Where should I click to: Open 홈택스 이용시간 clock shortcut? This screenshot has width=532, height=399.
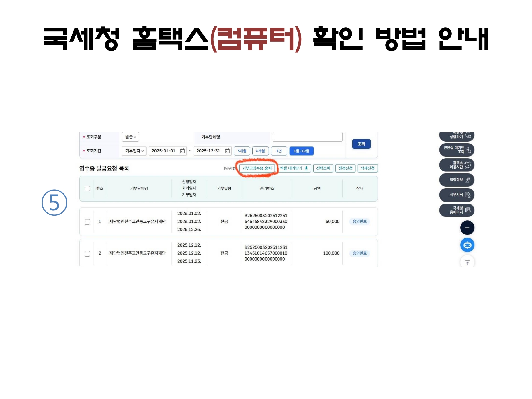[x=457, y=165]
